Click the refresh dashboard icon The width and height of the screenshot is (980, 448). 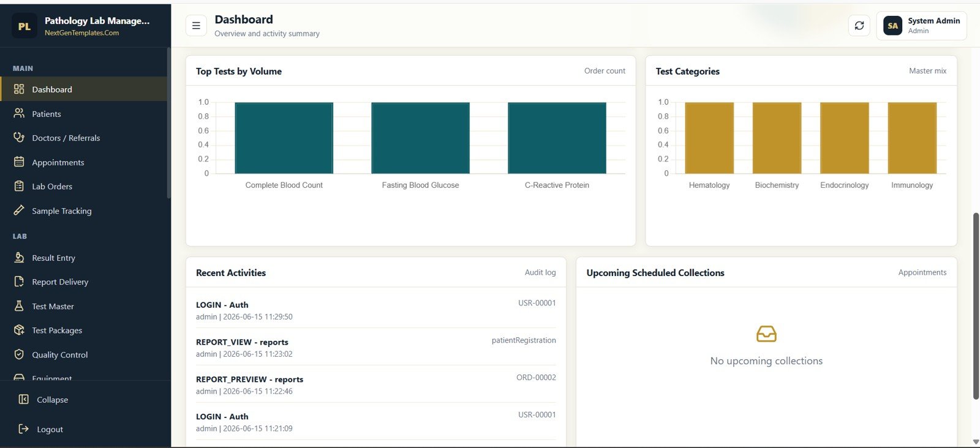click(859, 26)
